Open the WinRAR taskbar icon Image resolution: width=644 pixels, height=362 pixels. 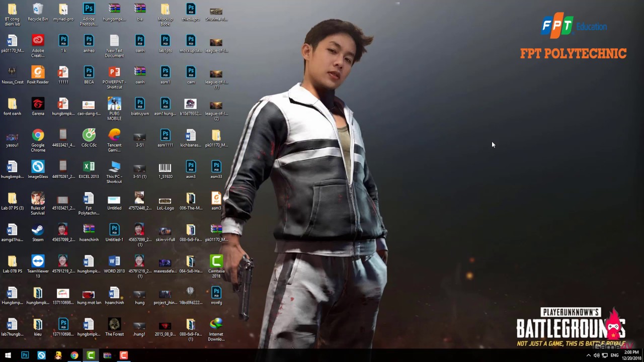click(107, 355)
